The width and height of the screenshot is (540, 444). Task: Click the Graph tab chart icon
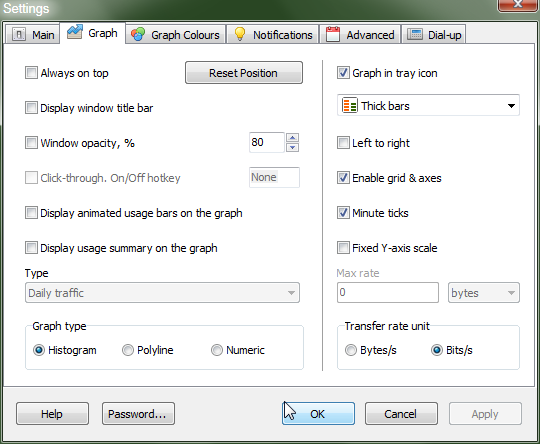pyautogui.click(x=74, y=32)
